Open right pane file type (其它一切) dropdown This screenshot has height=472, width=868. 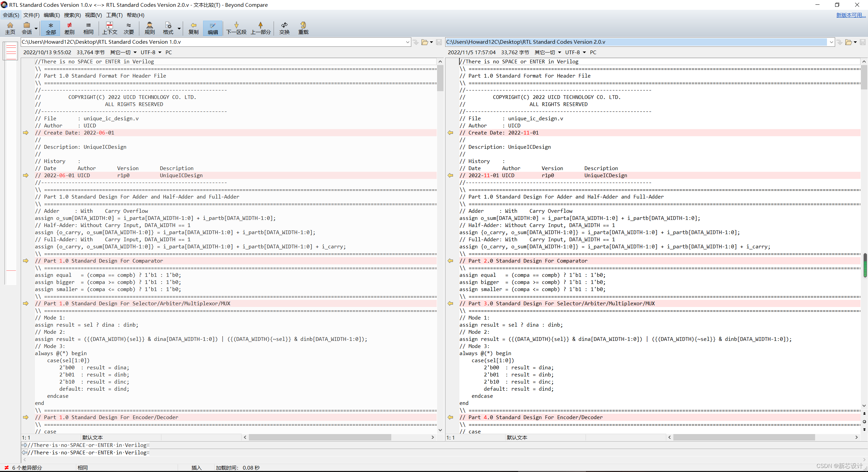coord(548,52)
